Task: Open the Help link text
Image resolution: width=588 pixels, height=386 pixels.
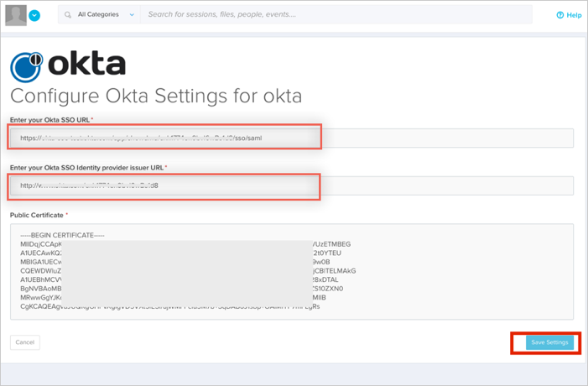Action: pos(574,15)
